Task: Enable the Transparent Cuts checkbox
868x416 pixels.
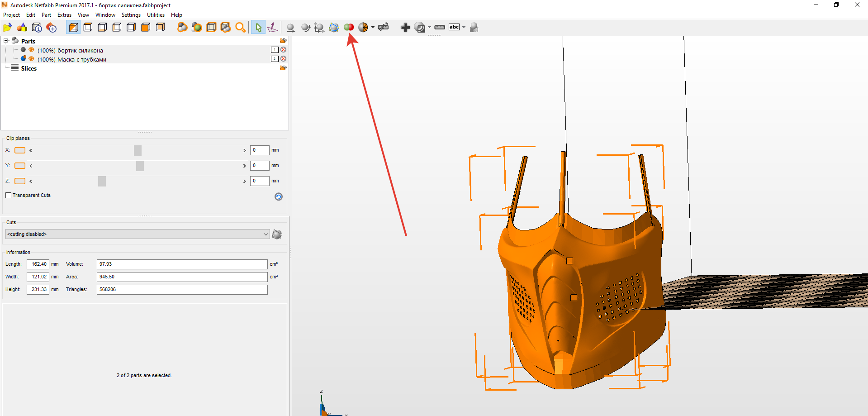Action: coord(8,195)
